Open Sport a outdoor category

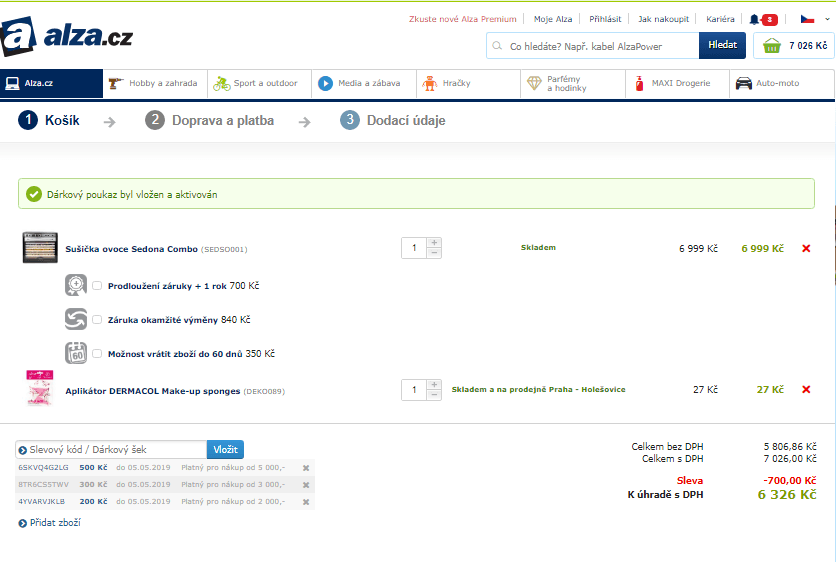260,83
